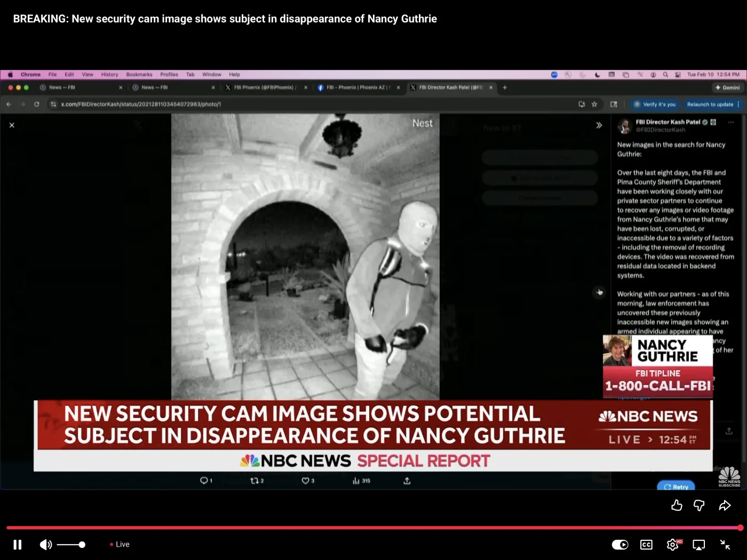Open the Bookmarks menu in Chrome
This screenshot has height=560, width=747.
point(139,75)
